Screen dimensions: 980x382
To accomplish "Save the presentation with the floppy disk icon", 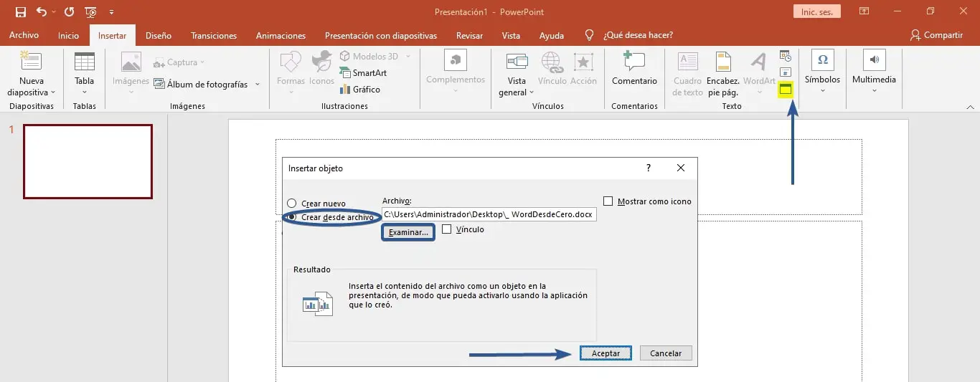I will click(x=20, y=11).
